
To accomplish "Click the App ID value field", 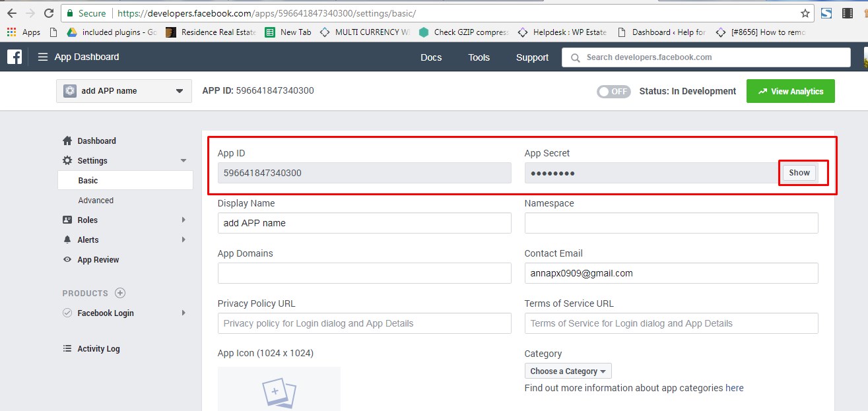I will point(364,173).
